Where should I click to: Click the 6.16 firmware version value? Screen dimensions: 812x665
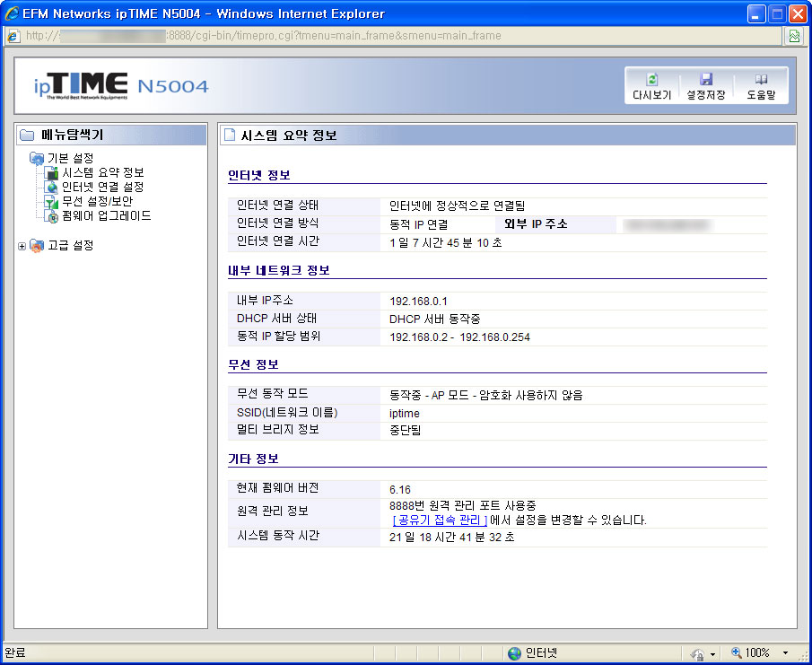click(400, 489)
